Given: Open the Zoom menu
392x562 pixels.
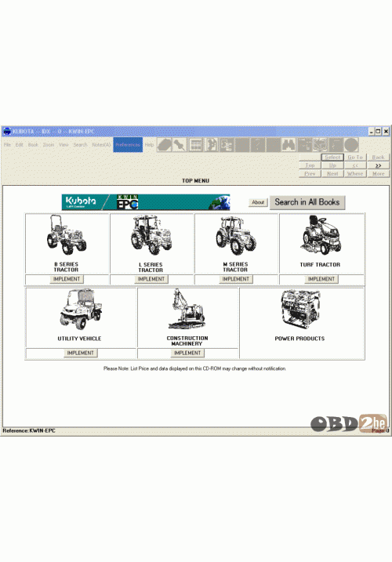Looking at the screenshot, I should 49,145.
